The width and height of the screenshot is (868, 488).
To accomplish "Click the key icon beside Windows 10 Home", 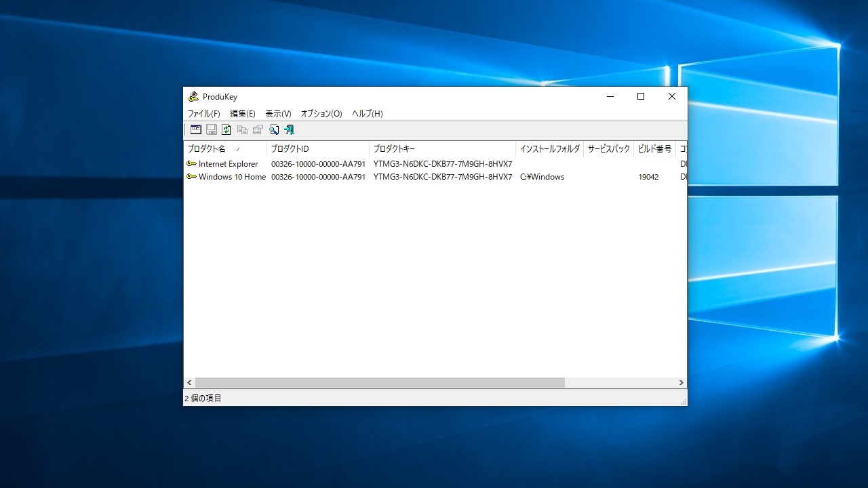I will 191,176.
